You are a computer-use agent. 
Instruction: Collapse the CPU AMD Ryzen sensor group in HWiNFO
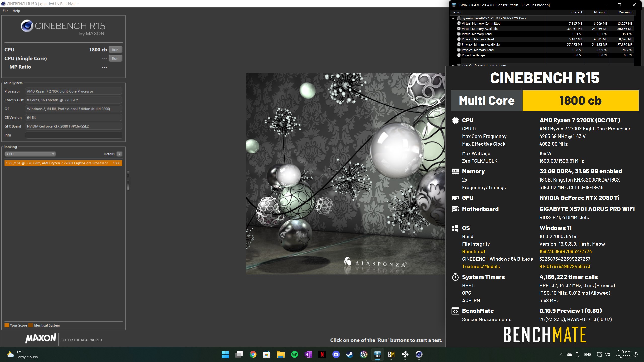tap(453, 65)
